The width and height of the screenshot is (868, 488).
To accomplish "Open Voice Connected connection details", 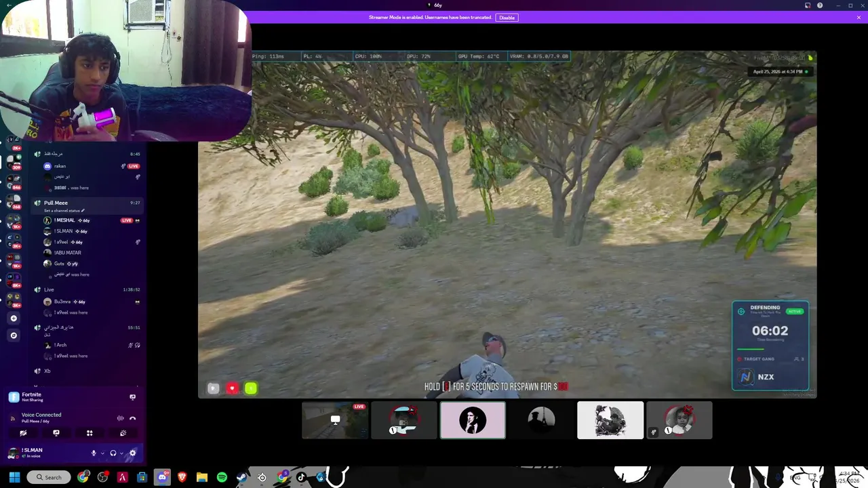I will (x=41, y=417).
